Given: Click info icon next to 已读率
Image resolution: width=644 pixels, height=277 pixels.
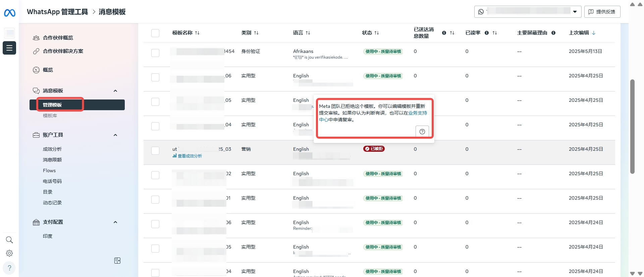Looking at the screenshot, I should tap(486, 33).
